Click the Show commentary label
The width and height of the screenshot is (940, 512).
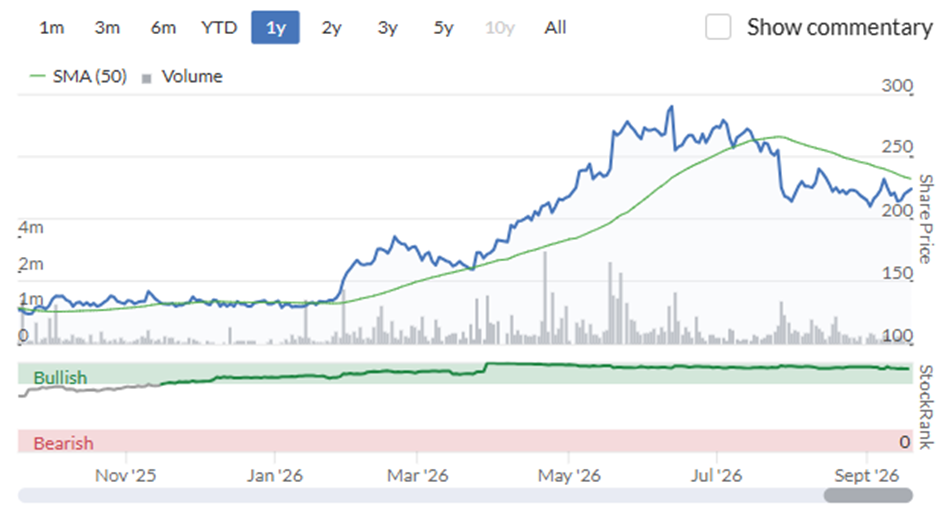pyautogui.click(x=839, y=28)
